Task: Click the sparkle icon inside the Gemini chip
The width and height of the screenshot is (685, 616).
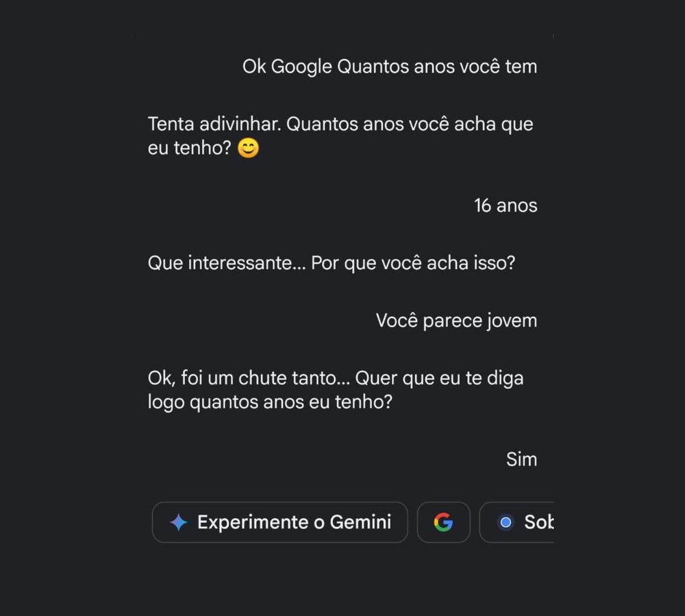Action: coord(177,522)
